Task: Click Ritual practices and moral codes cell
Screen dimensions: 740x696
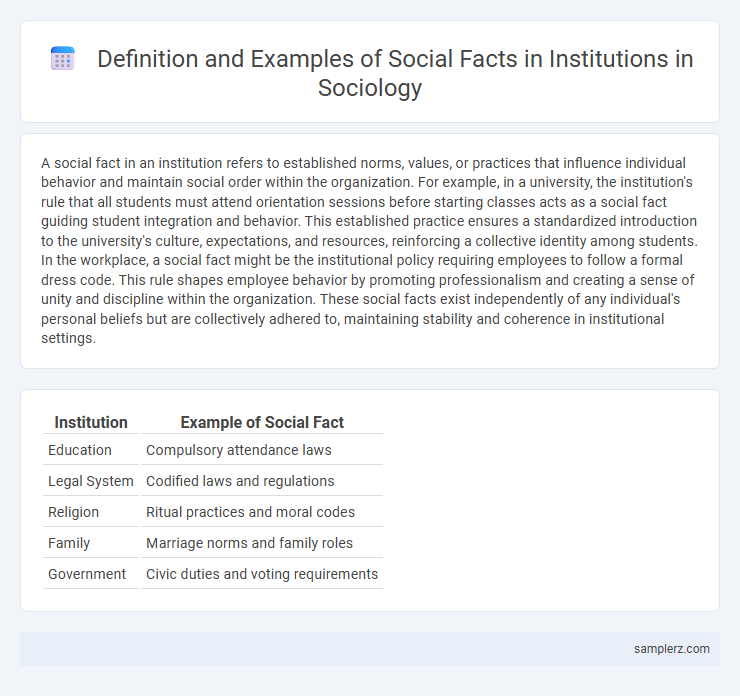Action: [x=262, y=512]
